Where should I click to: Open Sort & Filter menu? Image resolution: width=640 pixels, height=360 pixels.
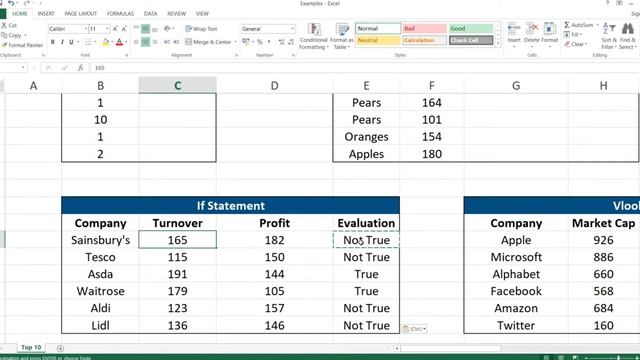(609, 36)
